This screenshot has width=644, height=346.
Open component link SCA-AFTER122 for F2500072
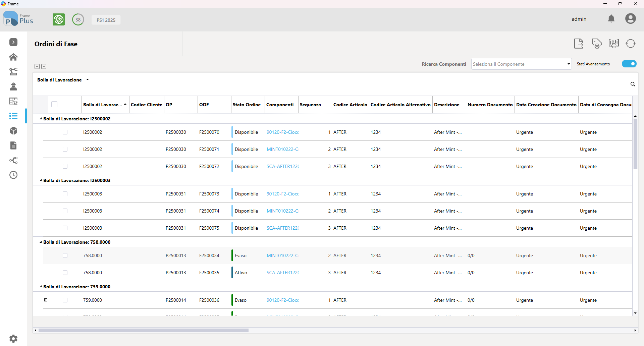(282, 166)
